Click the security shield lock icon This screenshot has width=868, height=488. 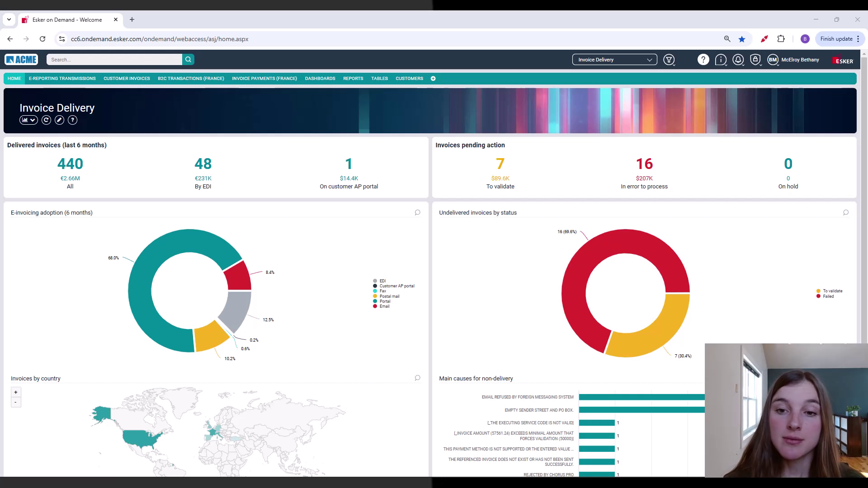click(x=755, y=60)
